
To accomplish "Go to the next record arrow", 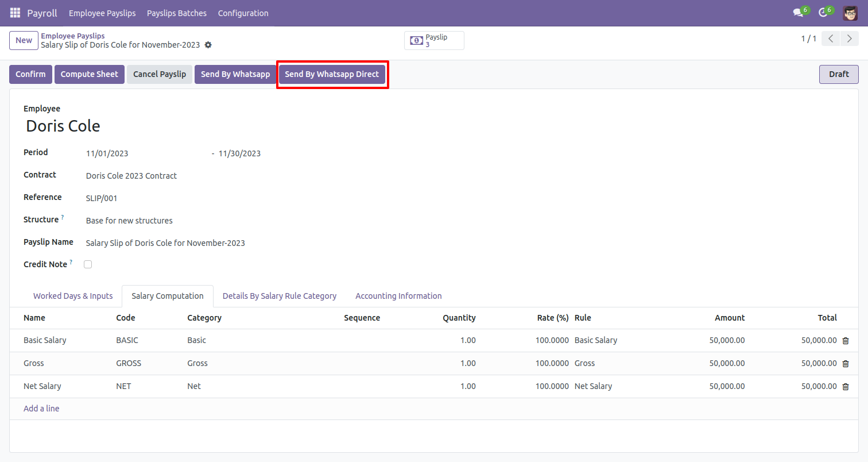I will [849, 38].
